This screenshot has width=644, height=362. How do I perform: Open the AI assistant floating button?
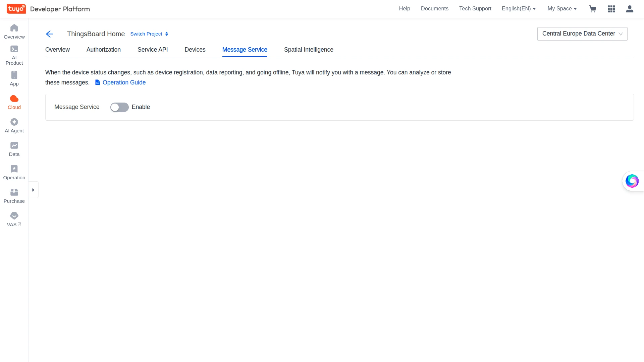coord(632,181)
